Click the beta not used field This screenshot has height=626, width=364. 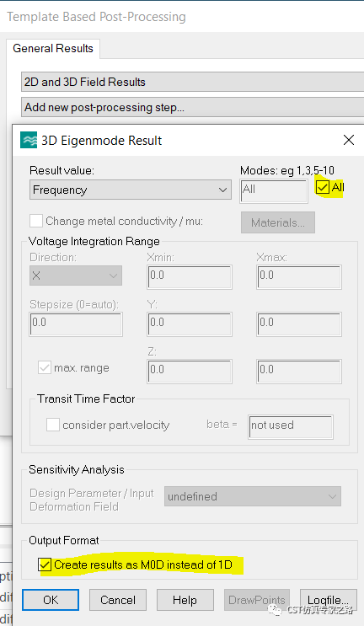(x=291, y=427)
